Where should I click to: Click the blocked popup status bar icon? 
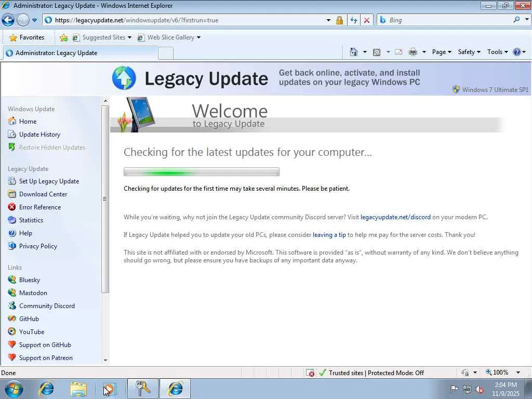coord(310,373)
